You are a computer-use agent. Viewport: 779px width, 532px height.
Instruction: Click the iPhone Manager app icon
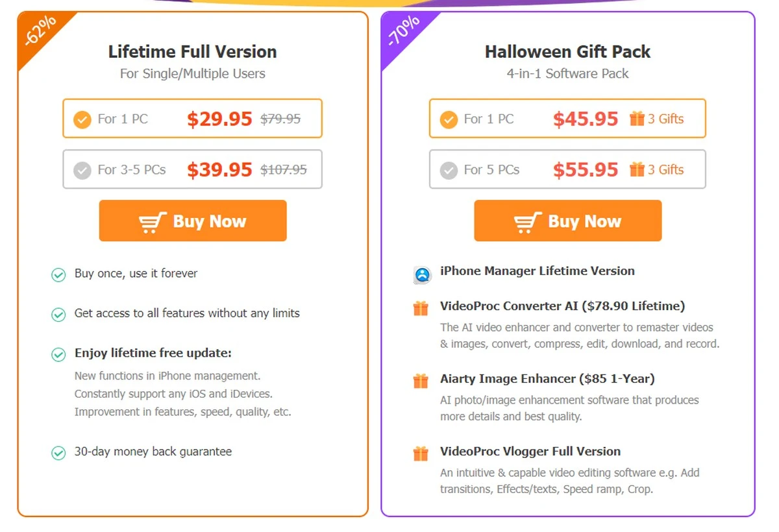point(423,274)
